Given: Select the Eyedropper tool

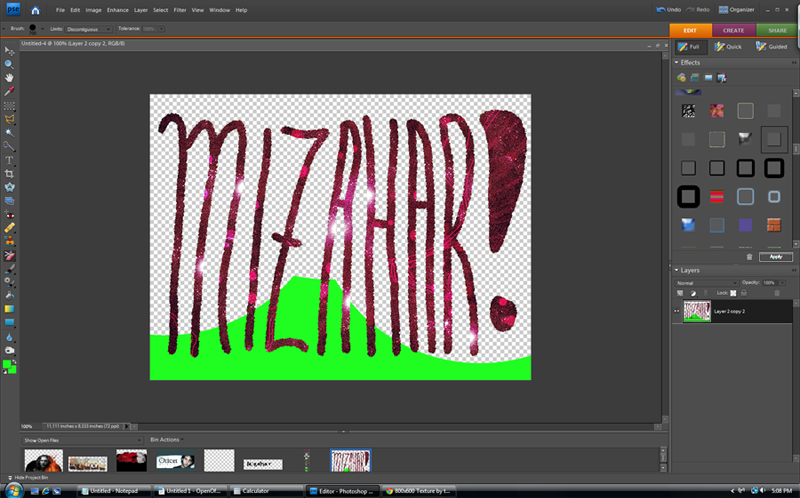Looking at the screenshot, I should point(9,92).
